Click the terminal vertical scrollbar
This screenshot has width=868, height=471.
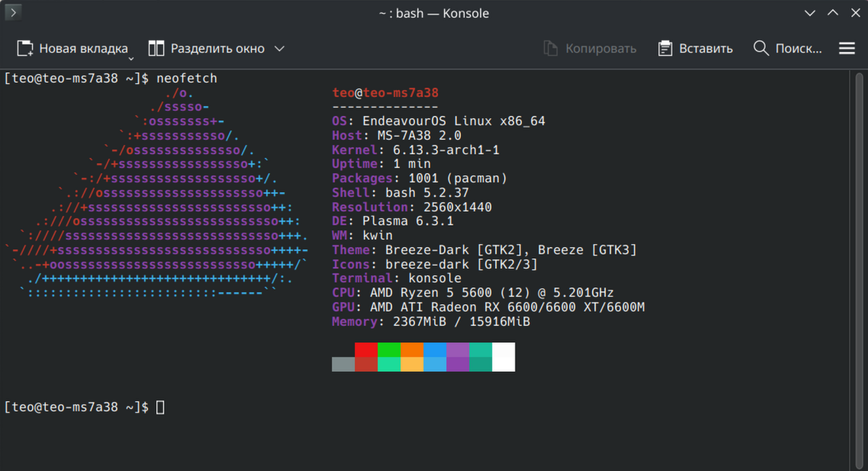859,270
